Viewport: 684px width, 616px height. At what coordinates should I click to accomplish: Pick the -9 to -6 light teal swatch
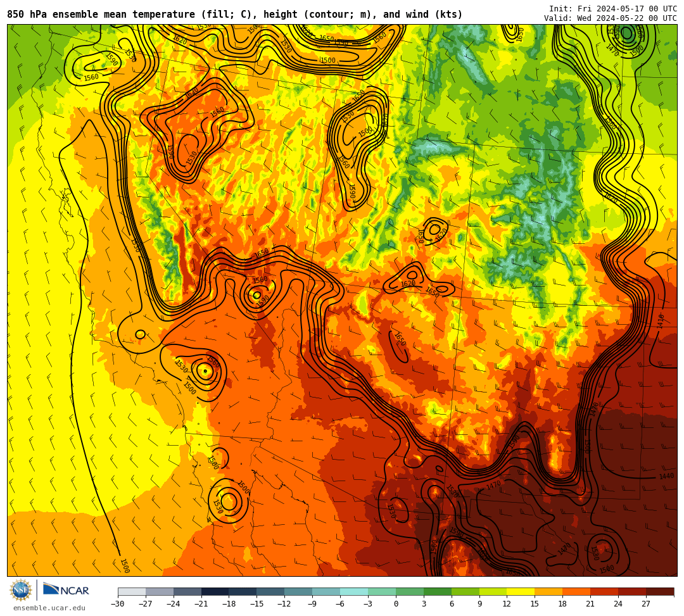[326, 591]
